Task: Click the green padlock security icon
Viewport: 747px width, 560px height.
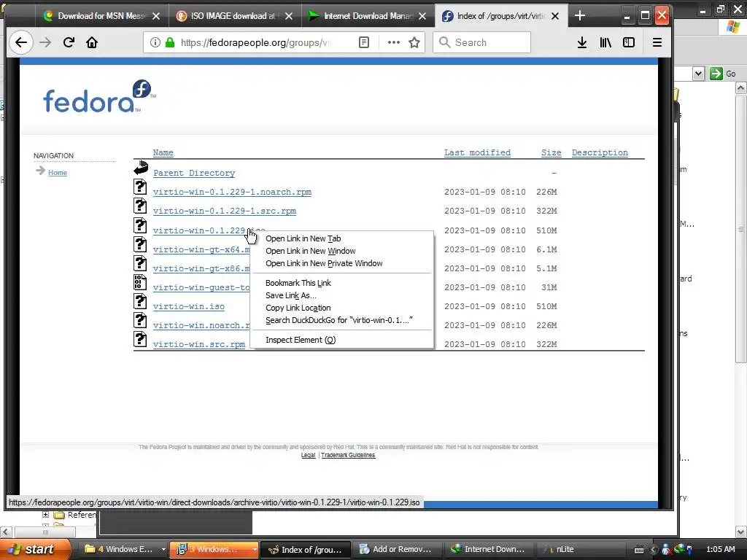Action: tap(169, 42)
